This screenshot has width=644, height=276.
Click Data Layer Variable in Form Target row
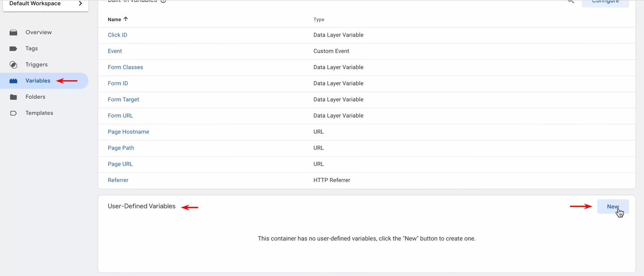[x=338, y=99]
